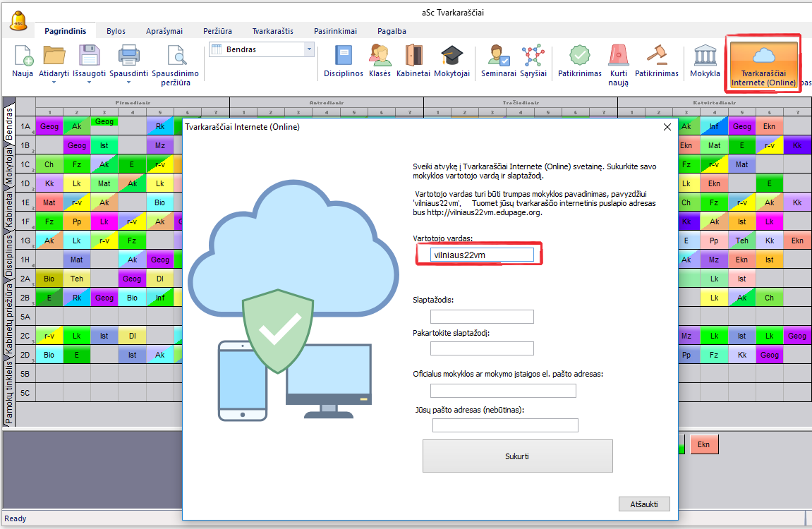This screenshot has height=529, width=812.
Task: Click the Vartotojo vardas username field
Action: (x=482, y=255)
